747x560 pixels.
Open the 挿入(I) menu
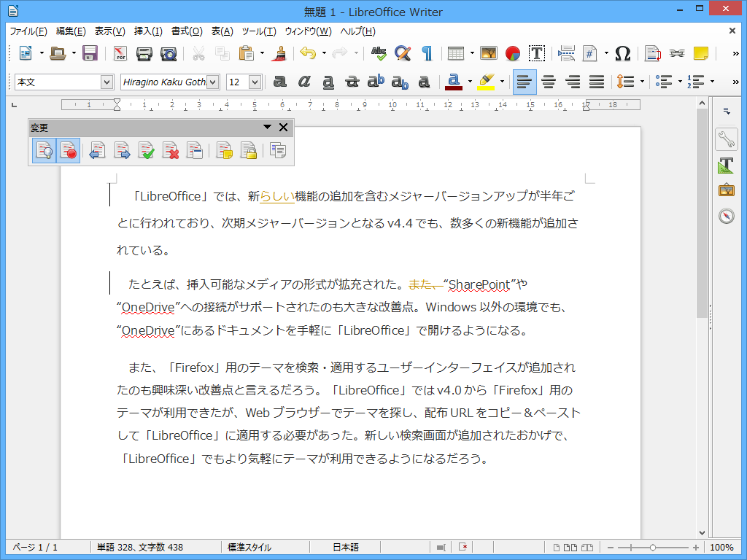coord(148,31)
